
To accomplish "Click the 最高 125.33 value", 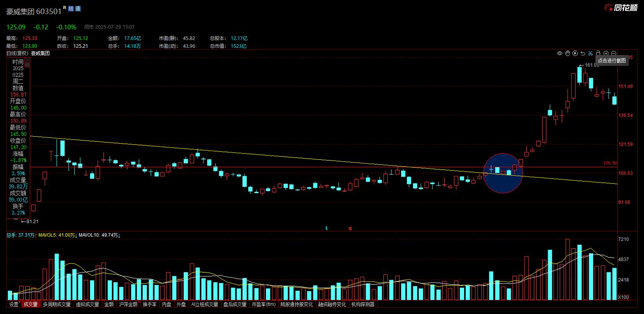I will coord(30,38).
